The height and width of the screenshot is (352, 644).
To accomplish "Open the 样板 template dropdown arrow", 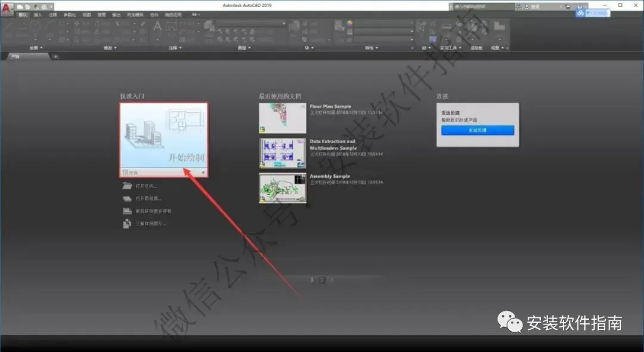I will [x=203, y=173].
